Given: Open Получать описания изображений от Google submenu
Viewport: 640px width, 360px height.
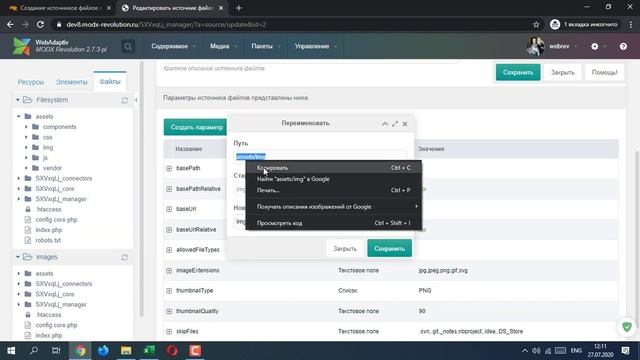Looking at the screenshot, I should pyautogui.click(x=333, y=207).
